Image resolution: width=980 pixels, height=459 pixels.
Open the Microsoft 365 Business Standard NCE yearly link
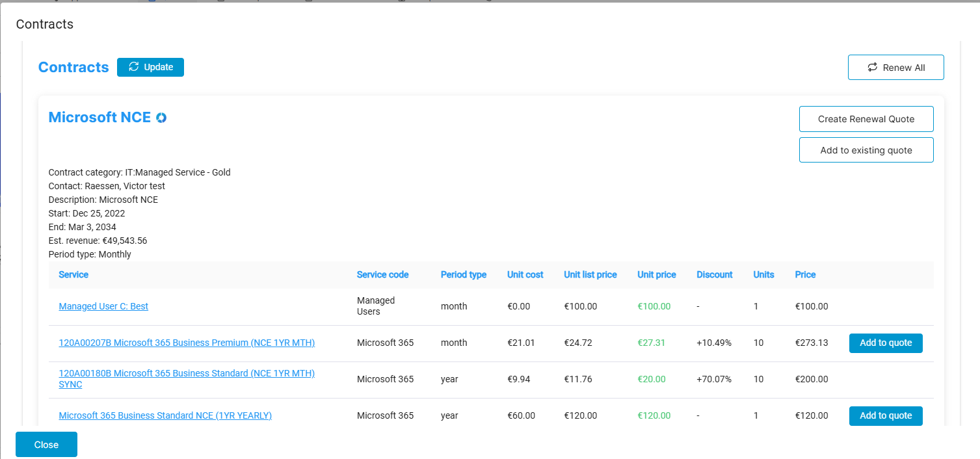165,415
